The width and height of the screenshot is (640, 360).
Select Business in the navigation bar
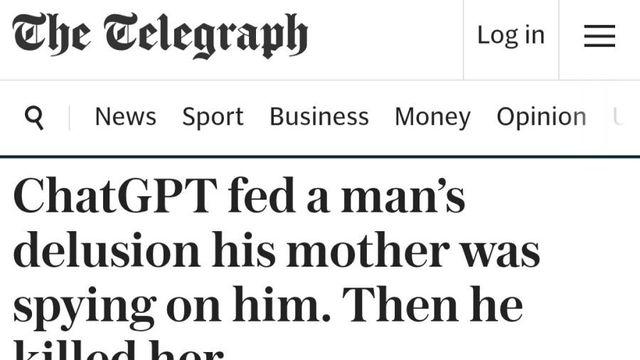(x=319, y=117)
